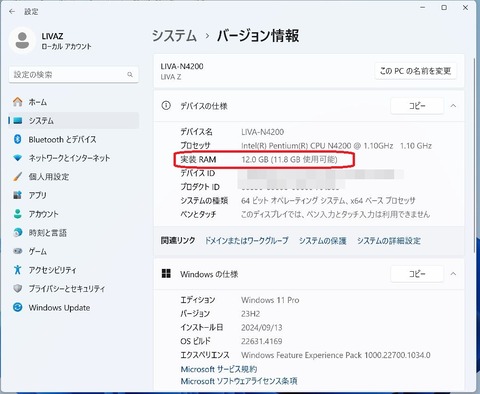Open プライバシーとセキュリティ settings
This screenshot has height=394, width=480.
coord(73,289)
